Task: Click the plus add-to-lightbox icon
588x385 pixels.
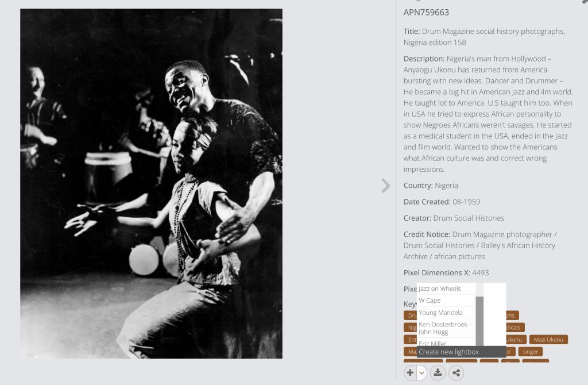Action: (410, 372)
